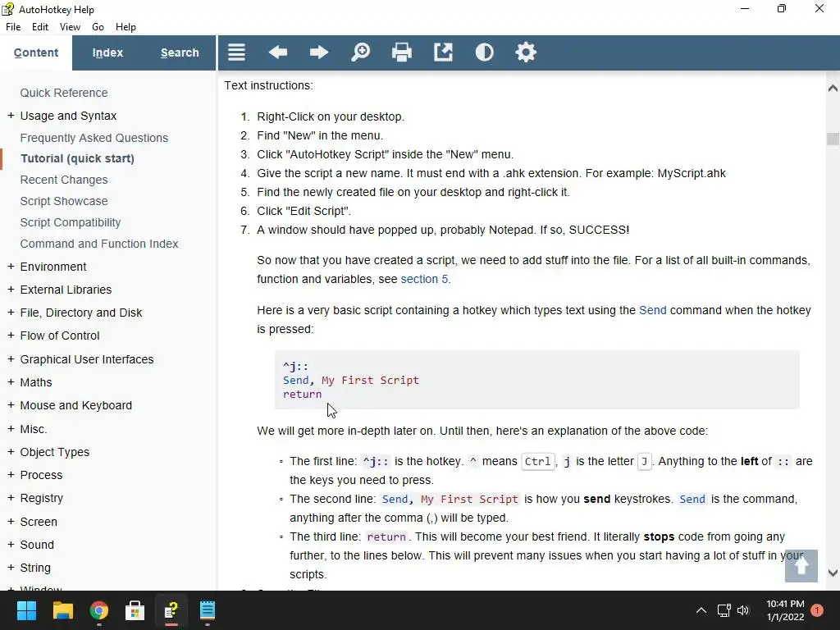The image size is (840, 630).
Task: Open the Help menu
Action: (x=126, y=27)
